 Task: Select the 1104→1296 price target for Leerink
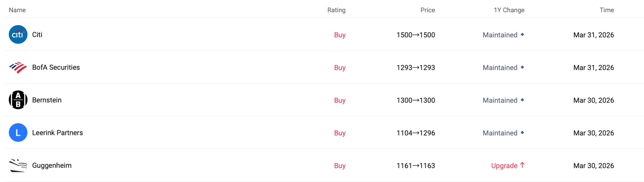(415, 133)
